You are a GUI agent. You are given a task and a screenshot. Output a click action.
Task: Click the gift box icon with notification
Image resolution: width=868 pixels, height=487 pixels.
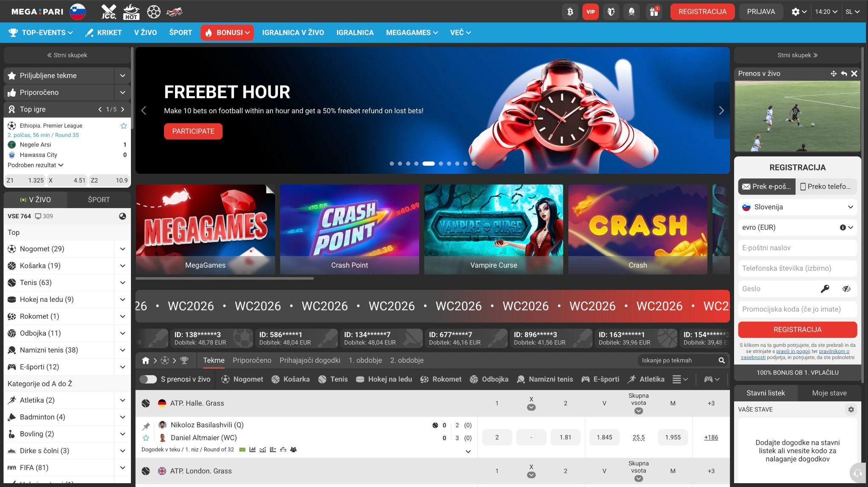pyautogui.click(x=654, y=11)
